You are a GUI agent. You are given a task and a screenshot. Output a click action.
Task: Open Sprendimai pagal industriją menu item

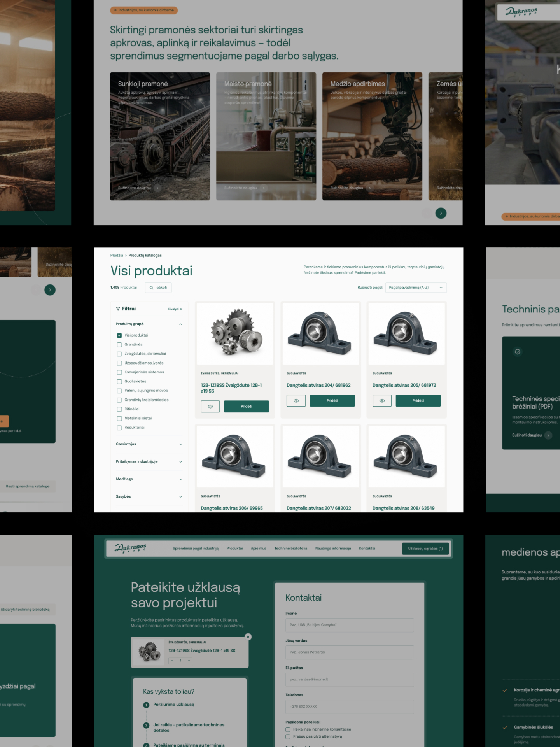click(196, 549)
